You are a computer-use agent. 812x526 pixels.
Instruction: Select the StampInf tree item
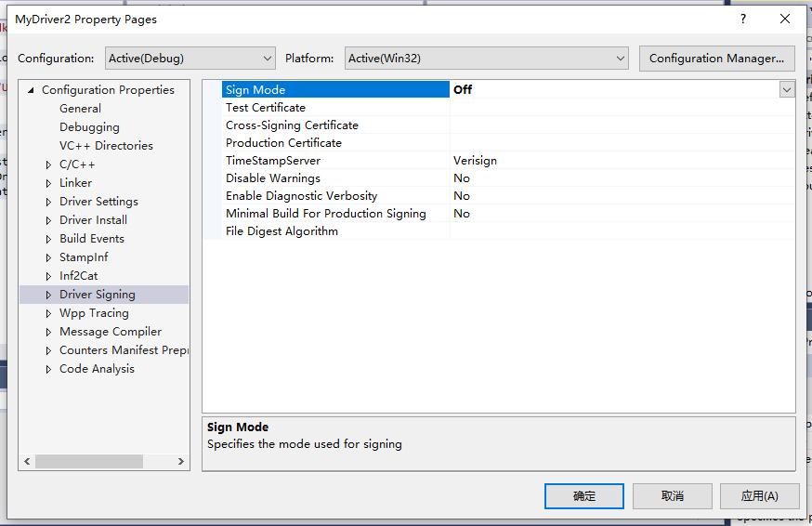pyautogui.click(x=84, y=257)
